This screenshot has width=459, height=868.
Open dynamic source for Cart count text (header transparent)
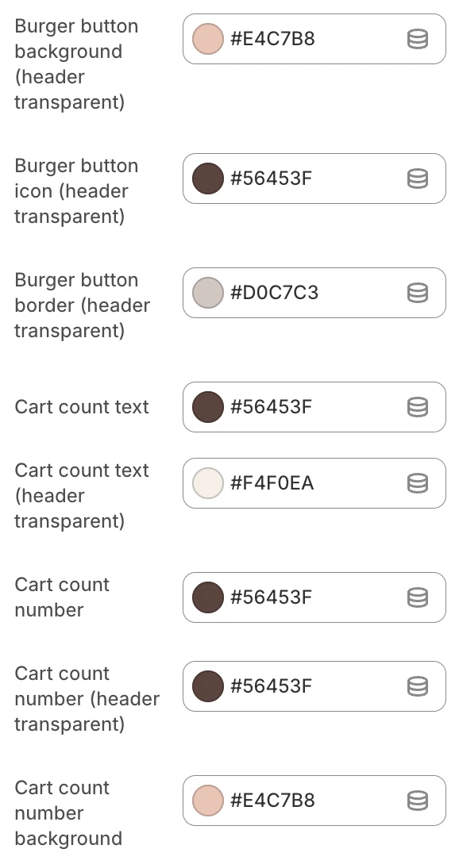418,483
